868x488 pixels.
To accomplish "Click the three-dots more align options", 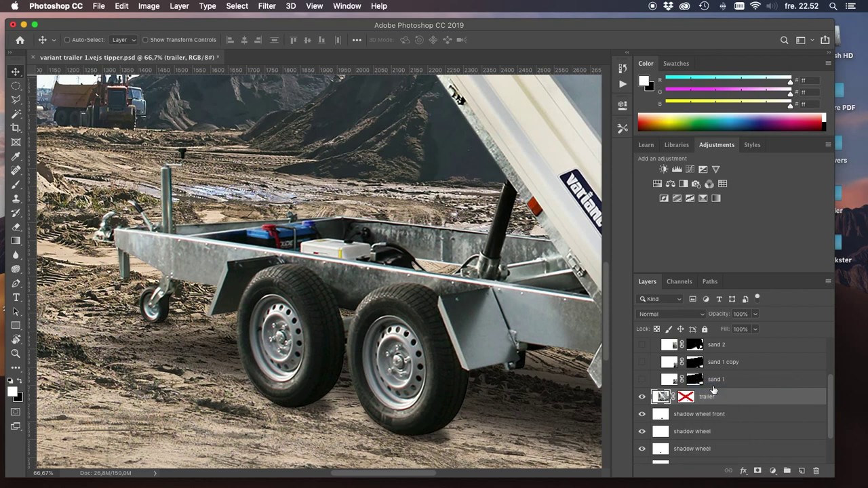I will click(357, 40).
